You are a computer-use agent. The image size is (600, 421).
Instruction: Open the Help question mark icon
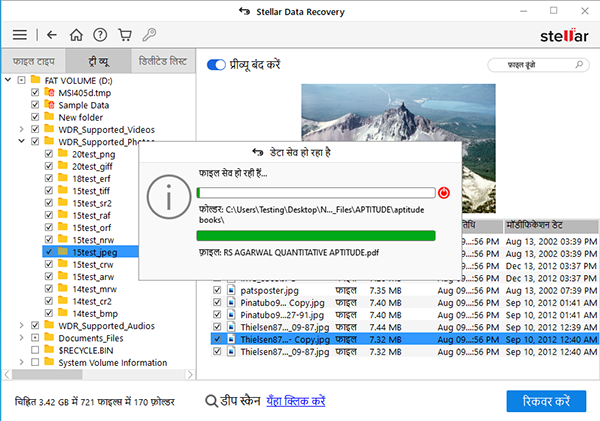coord(100,35)
